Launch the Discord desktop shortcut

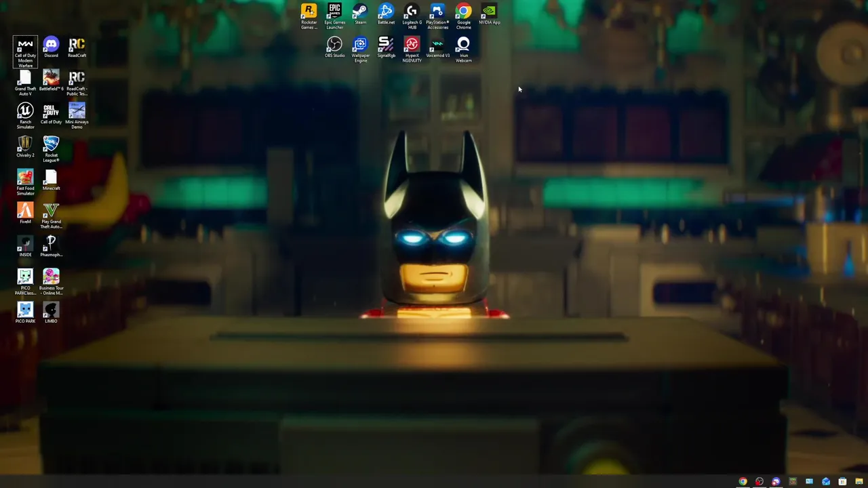click(51, 47)
